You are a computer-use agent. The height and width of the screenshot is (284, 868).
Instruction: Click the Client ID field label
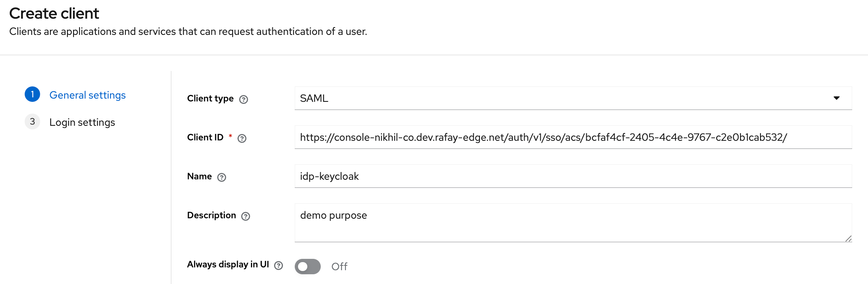205,138
